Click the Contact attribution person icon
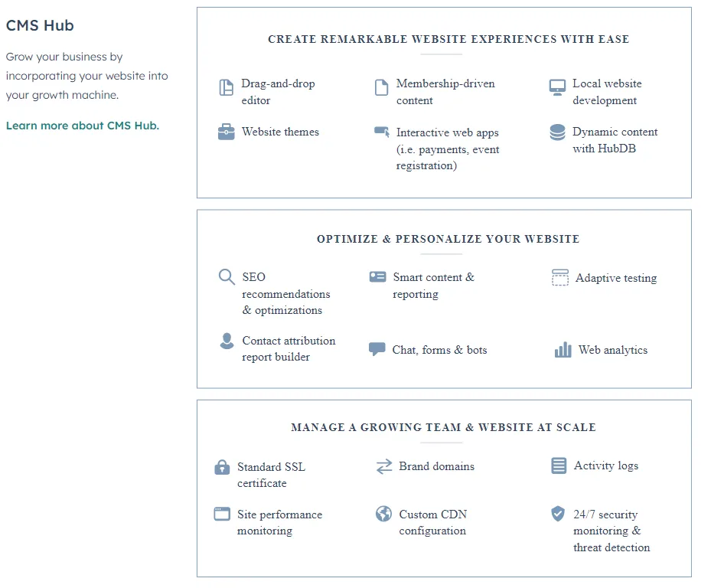This screenshot has width=711, height=588. tap(227, 341)
